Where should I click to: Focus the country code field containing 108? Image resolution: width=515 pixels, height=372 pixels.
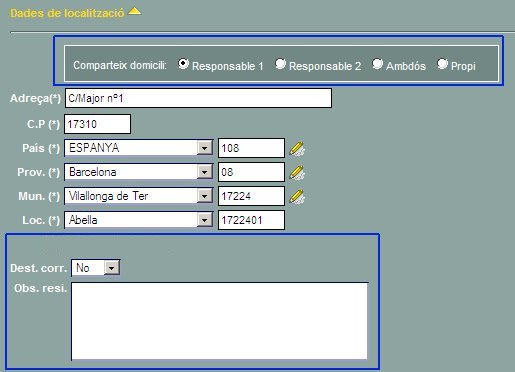tap(251, 148)
